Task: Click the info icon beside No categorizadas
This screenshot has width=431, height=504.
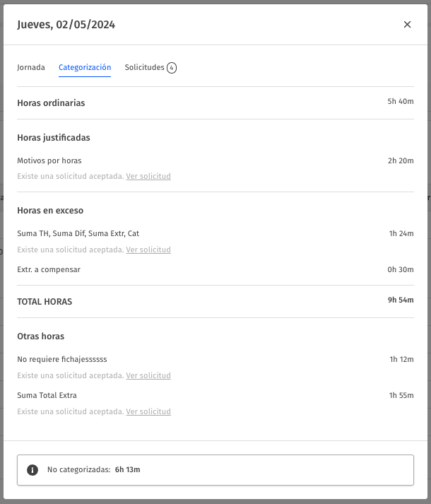Action: (33, 470)
